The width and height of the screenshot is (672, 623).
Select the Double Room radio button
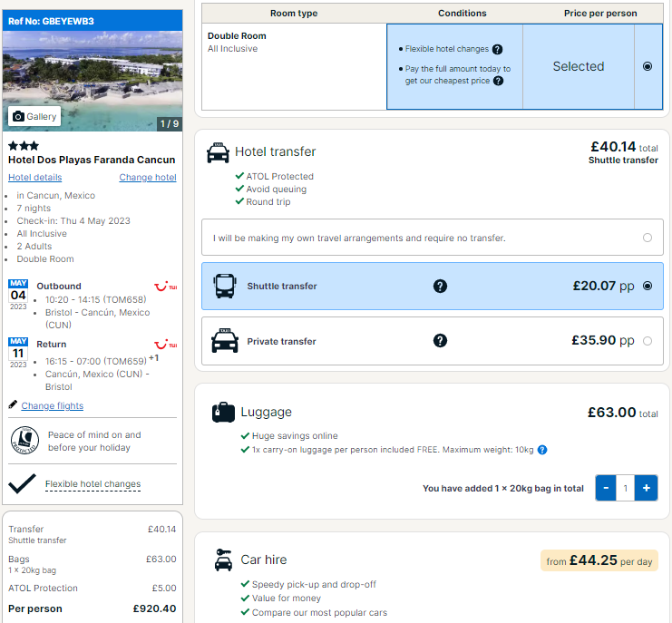pos(648,66)
